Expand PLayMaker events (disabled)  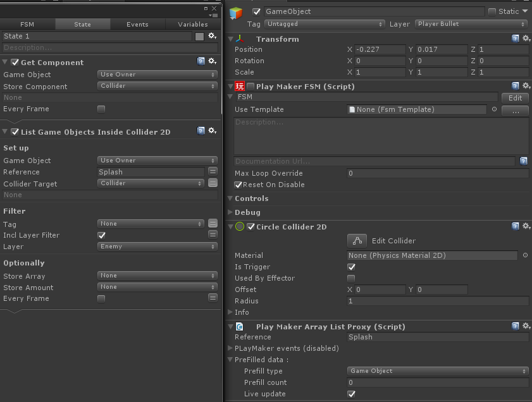(x=230, y=348)
